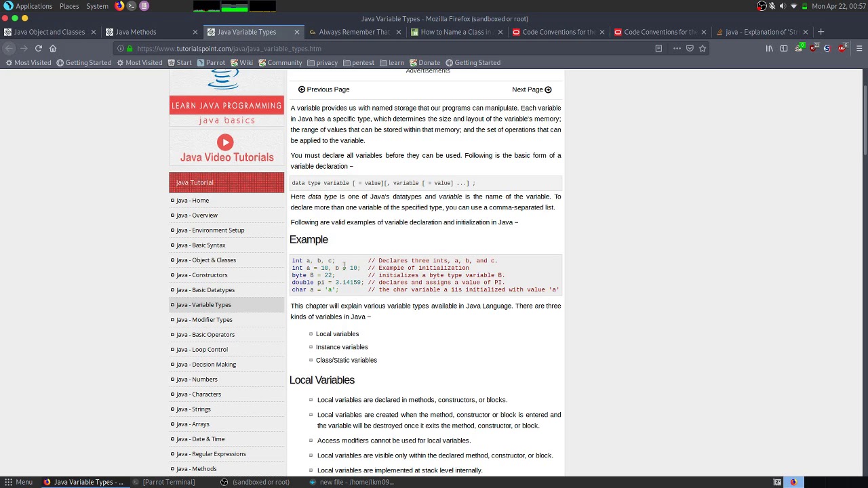Open the Parrot bookmark
868x488 pixels.
coord(211,62)
